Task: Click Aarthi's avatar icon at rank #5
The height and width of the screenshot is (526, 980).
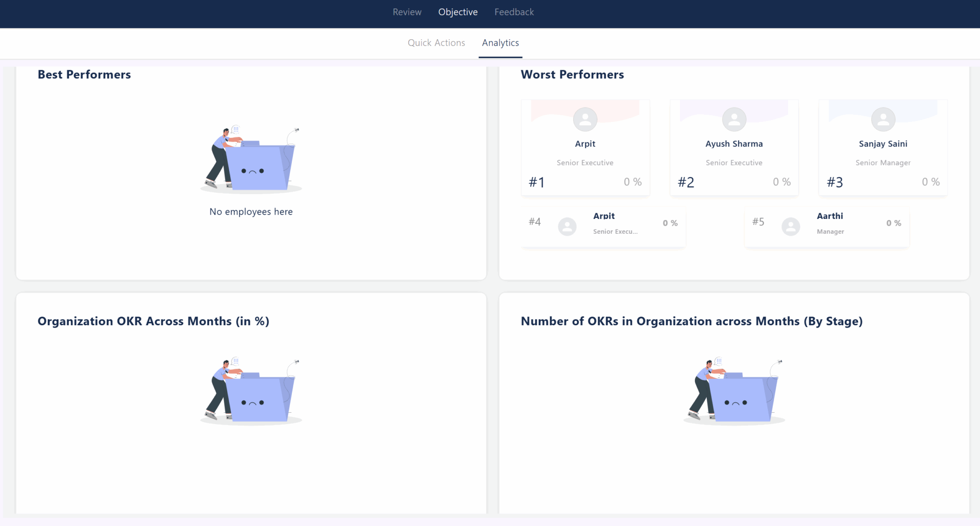Action: [x=791, y=226]
